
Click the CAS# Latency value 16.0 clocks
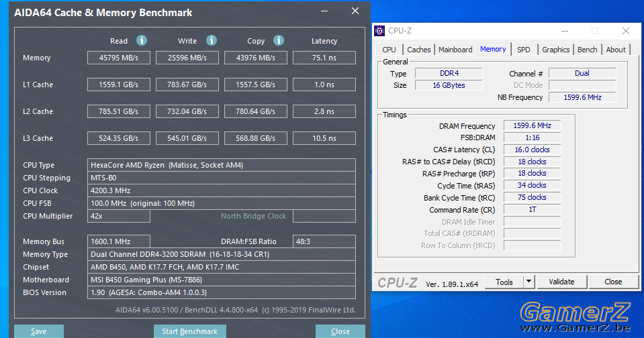point(532,150)
